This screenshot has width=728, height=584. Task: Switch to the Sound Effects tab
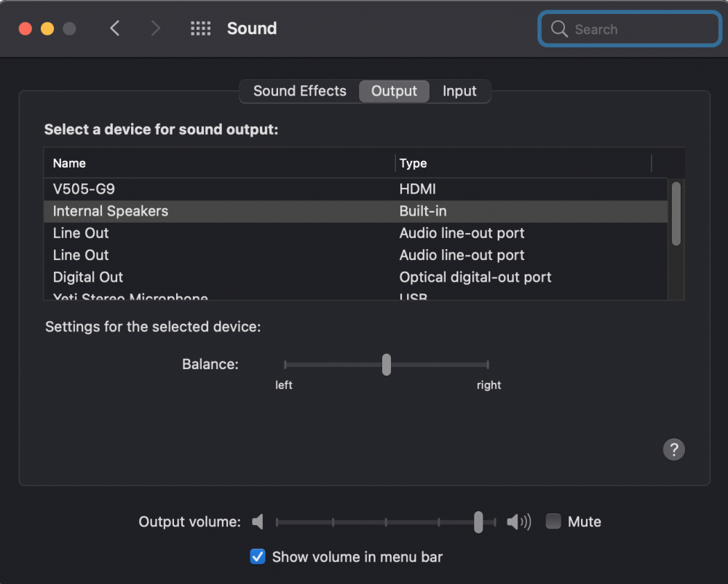pos(299,91)
